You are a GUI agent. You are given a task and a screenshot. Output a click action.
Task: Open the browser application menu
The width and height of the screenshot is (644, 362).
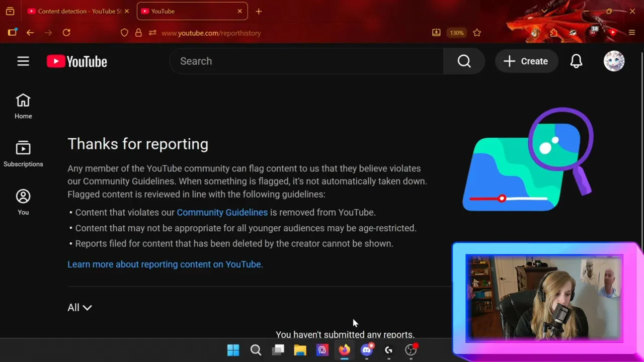click(x=632, y=33)
